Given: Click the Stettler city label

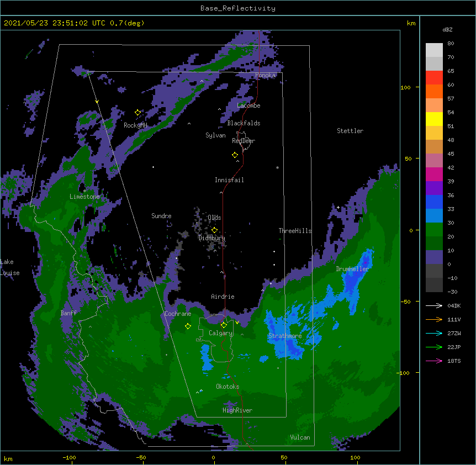Looking at the screenshot, I should tap(350, 131).
